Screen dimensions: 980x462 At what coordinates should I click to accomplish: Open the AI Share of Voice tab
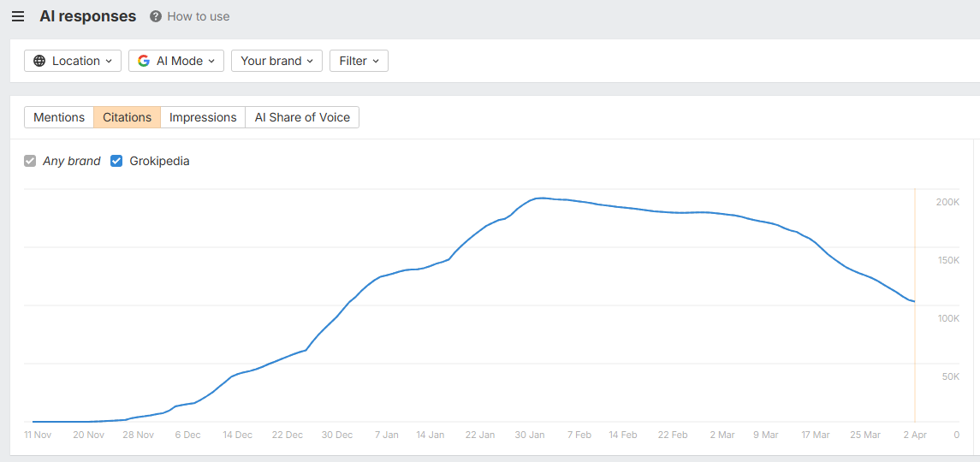[x=302, y=117]
